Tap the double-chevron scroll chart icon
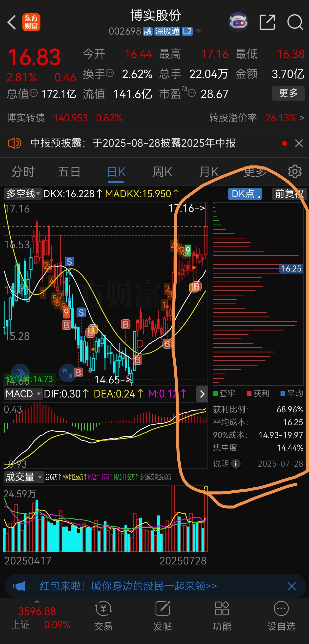Image resolution: width=309 pixels, height=644 pixels. [21, 373]
